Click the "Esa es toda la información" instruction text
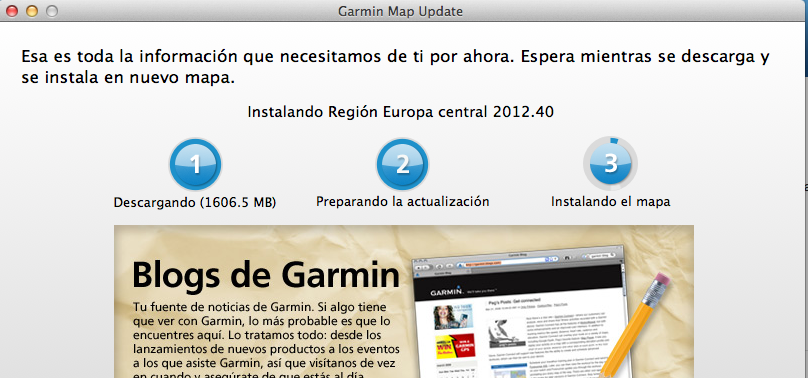 [x=395, y=67]
